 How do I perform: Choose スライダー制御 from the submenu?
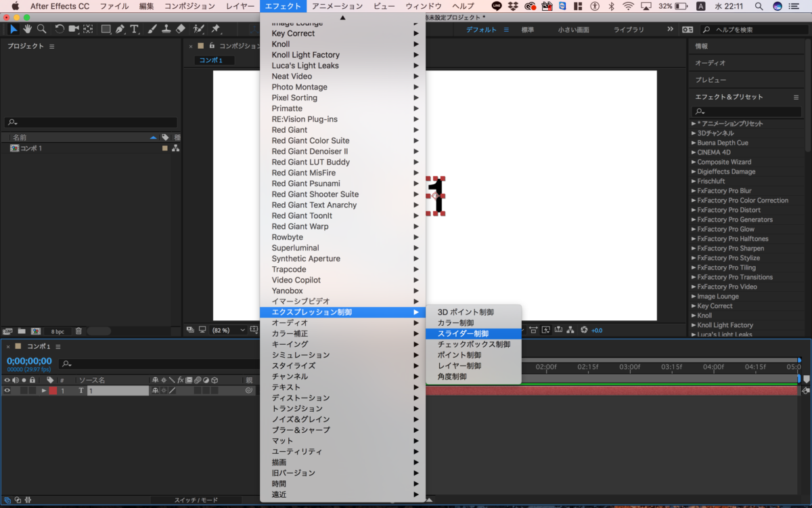[474, 334]
